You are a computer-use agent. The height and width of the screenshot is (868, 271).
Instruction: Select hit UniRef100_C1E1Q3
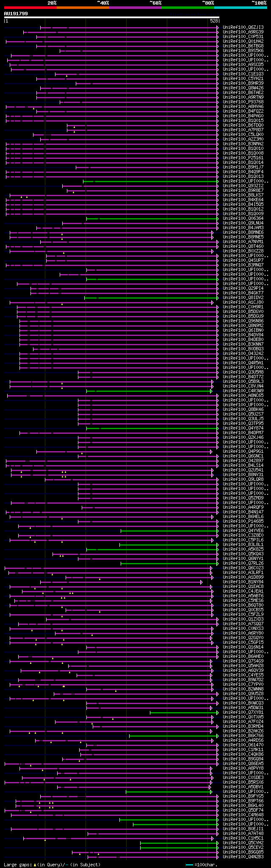point(243,74)
